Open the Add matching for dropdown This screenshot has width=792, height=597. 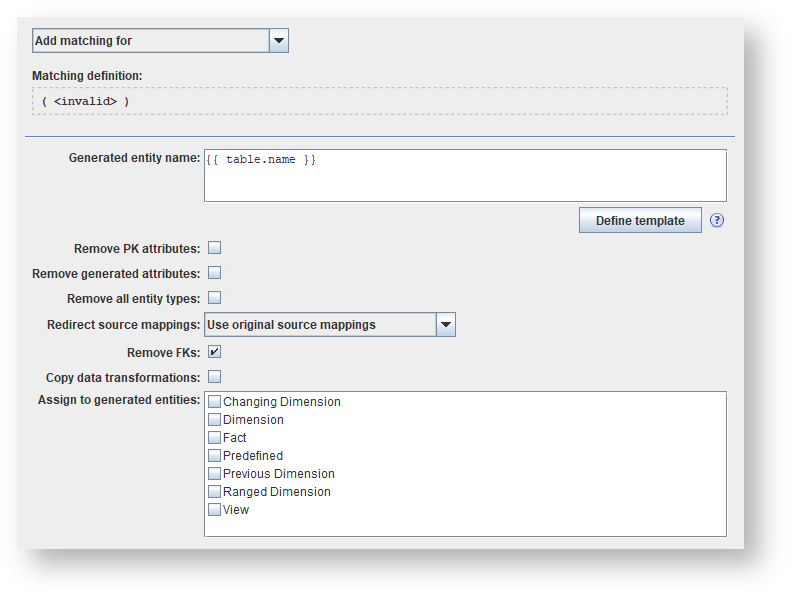[x=280, y=41]
